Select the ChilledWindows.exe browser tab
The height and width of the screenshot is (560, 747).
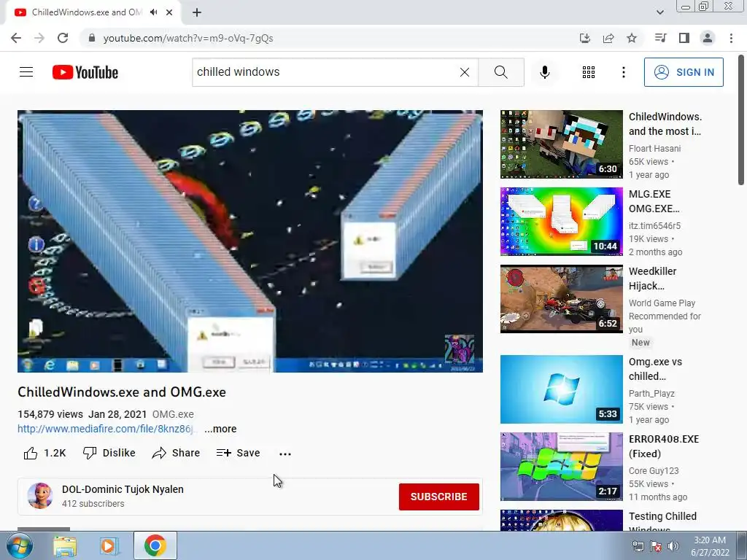[93, 12]
